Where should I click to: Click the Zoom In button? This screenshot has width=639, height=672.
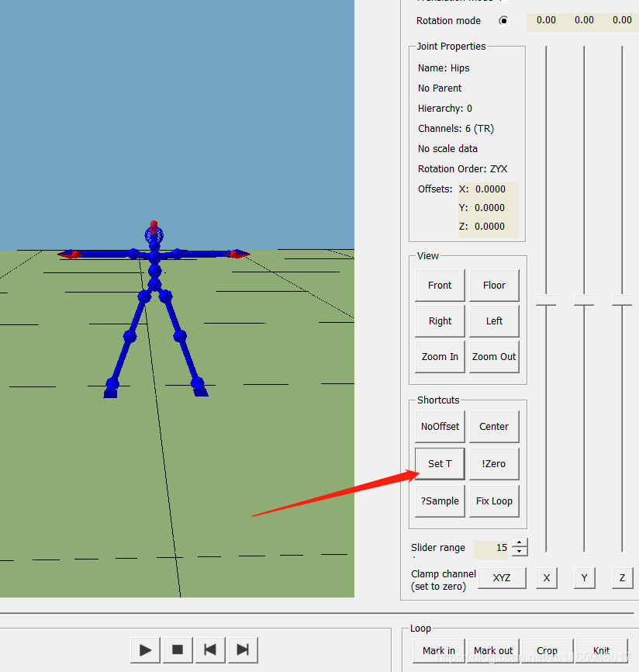tap(440, 357)
